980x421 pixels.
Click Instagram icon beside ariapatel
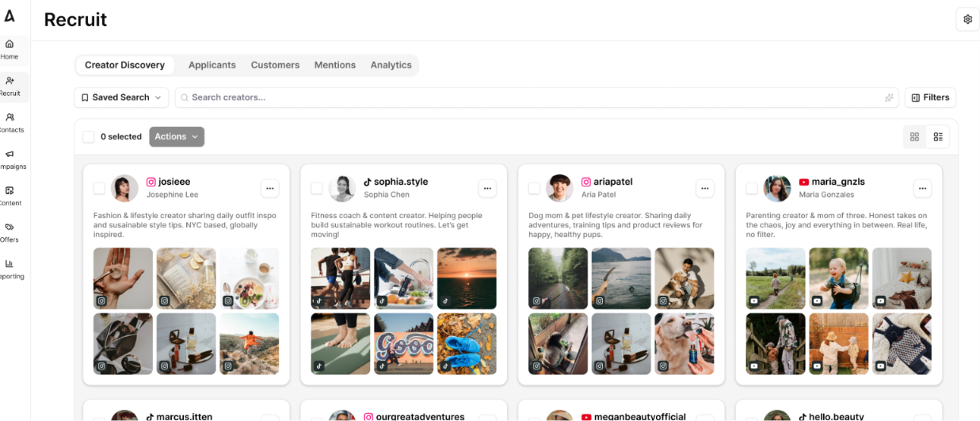coord(586,182)
